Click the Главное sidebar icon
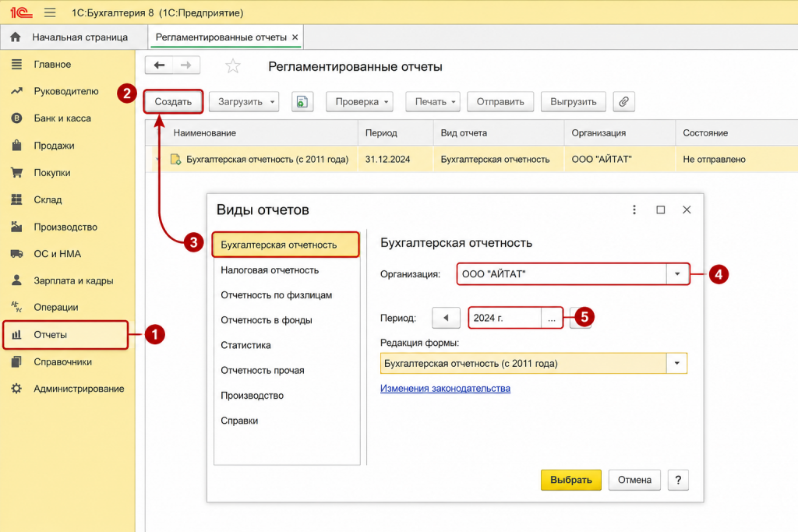Image resolution: width=798 pixels, height=532 pixels. tap(17, 64)
